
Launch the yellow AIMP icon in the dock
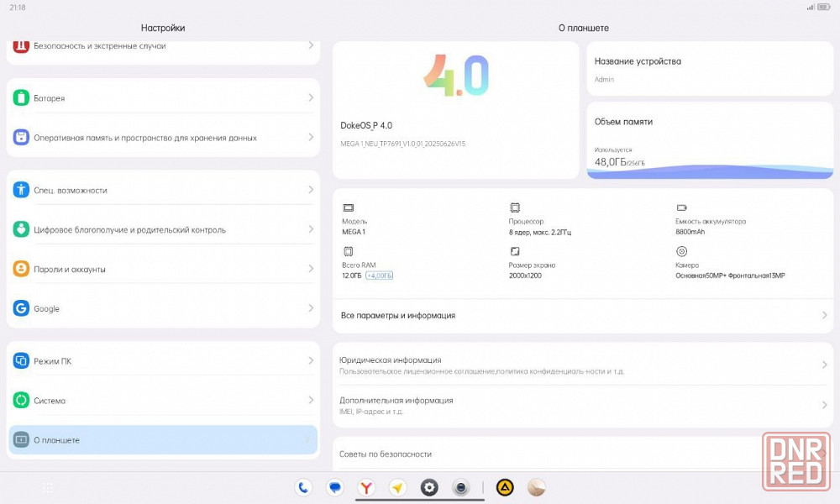505,487
